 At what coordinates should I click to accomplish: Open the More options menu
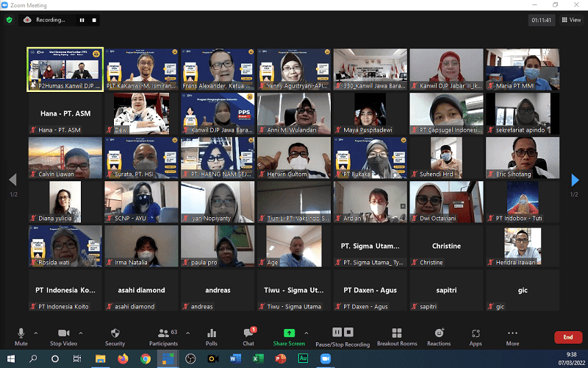tap(512, 336)
